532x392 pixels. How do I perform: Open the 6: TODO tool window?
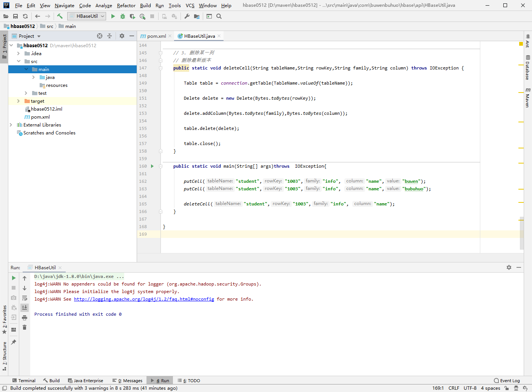(x=189, y=381)
